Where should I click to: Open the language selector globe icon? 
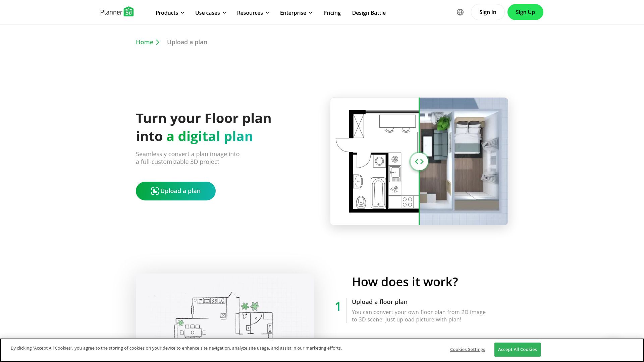[x=460, y=12]
